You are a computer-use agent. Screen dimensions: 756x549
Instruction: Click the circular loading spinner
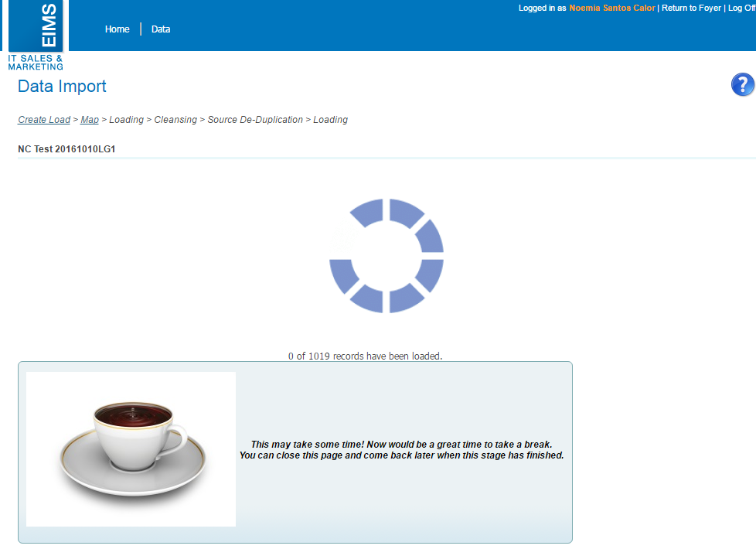pyautogui.click(x=387, y=256)
